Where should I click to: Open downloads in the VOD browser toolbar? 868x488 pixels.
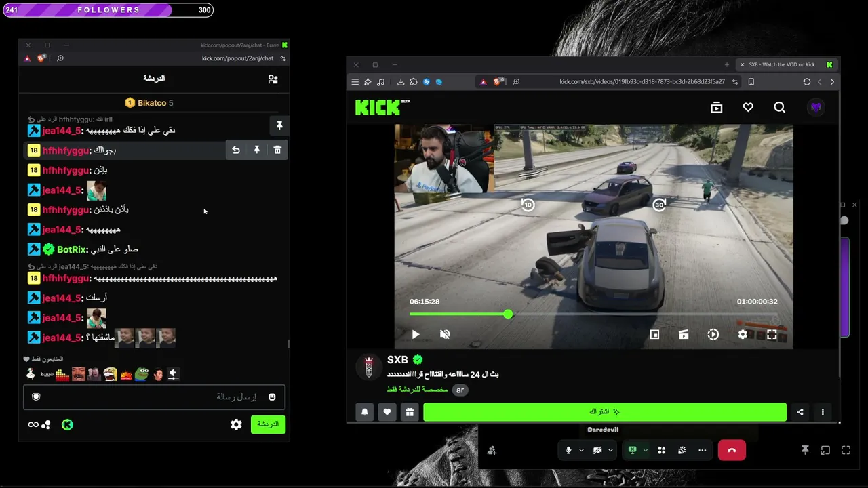(x=401, y=82)
